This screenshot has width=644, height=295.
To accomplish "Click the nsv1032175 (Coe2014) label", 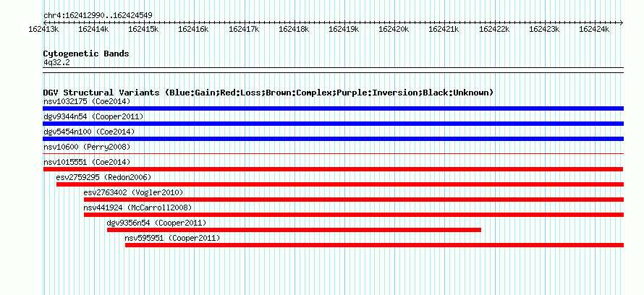I will 87,101.
